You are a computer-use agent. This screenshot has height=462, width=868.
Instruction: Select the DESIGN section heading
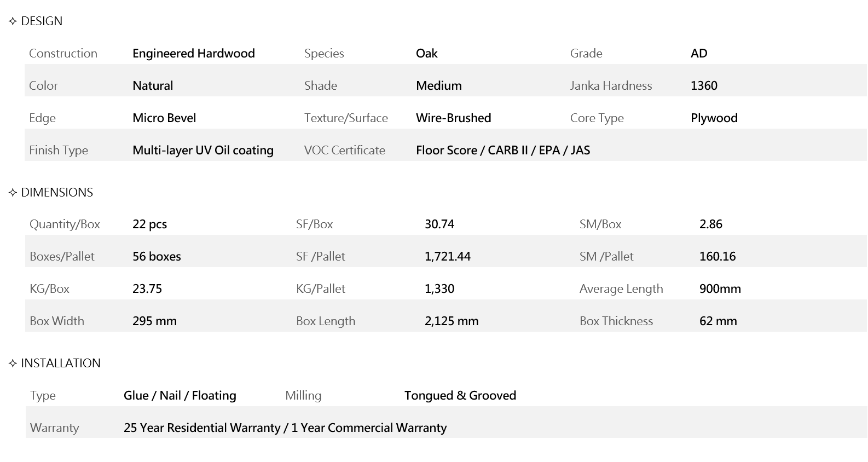tap(42, 21)
